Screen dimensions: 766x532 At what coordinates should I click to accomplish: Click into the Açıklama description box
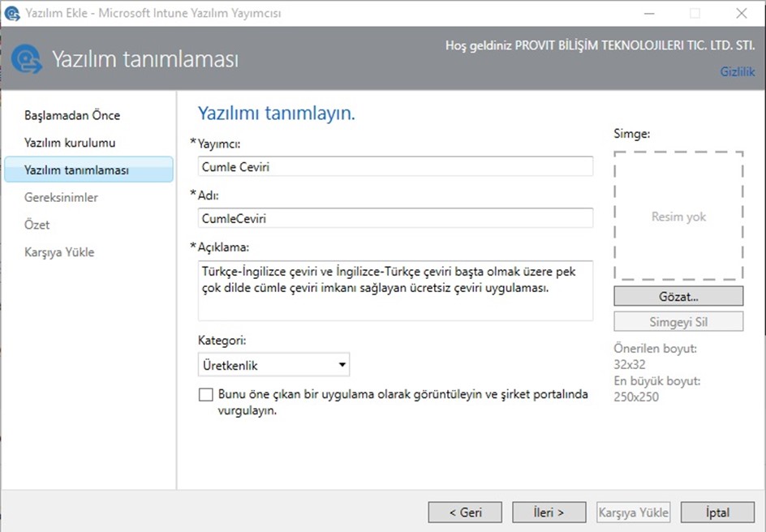395,290
